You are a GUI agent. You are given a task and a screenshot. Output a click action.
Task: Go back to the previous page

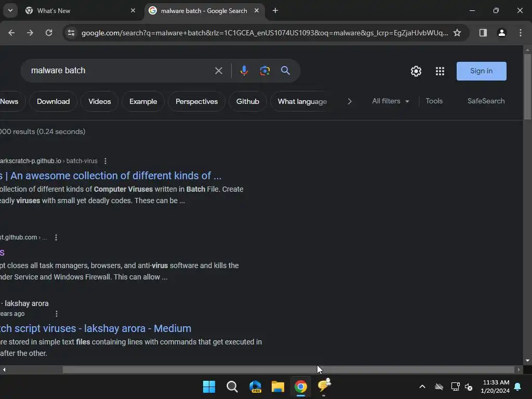(x=11, y=33)
